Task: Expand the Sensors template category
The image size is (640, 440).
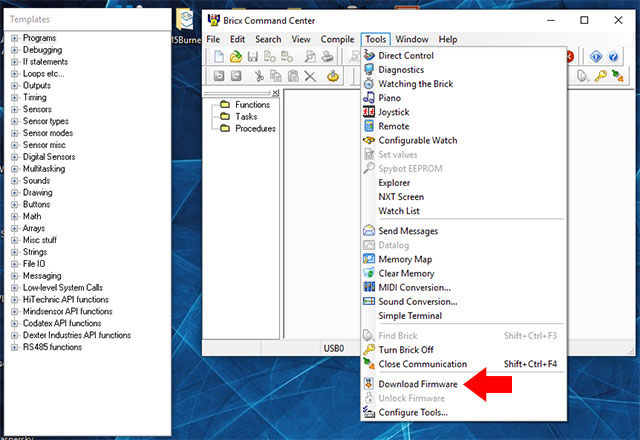Action: click(x=15, y=109)
